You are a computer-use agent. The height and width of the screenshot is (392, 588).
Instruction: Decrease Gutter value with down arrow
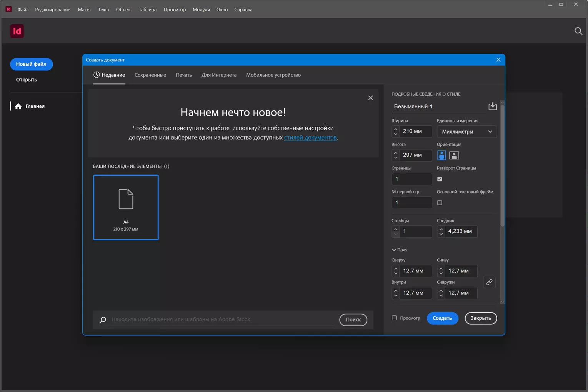[x=441, y=234]
